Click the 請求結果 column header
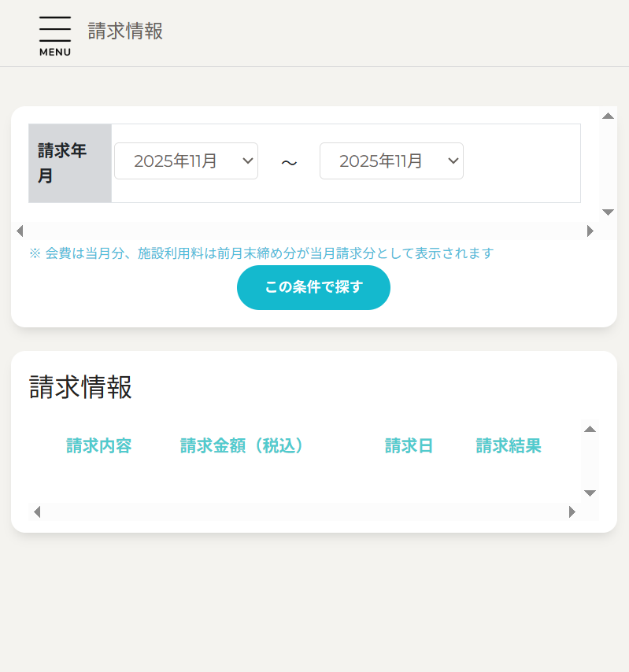The width and height of the screenshot is (629, 672). (509, 446)
